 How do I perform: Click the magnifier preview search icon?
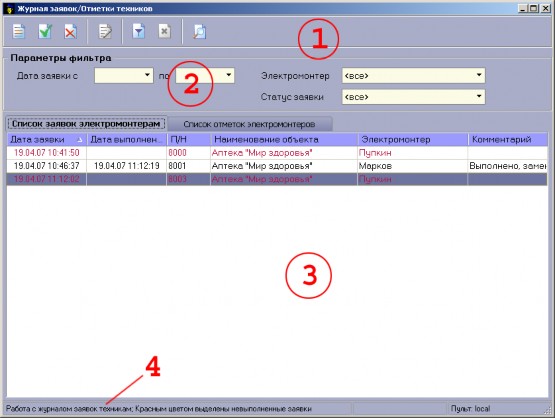(200, 32)
